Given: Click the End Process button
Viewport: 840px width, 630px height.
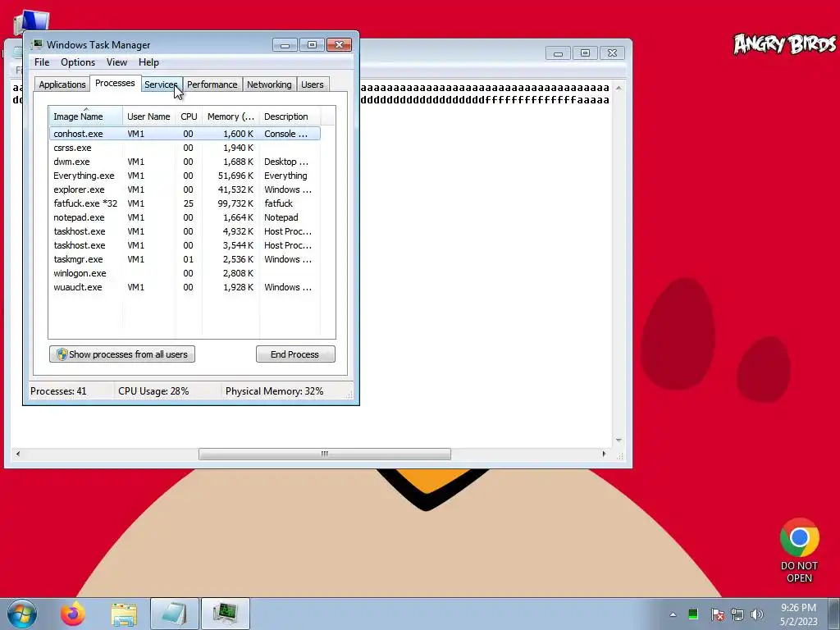Looking at the screenshot, I should click(x=295, y=354).
